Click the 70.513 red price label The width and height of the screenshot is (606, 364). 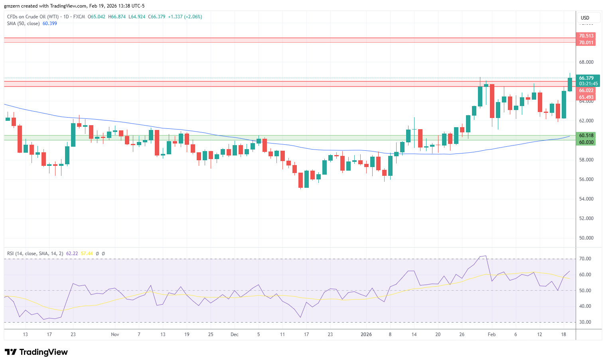point(586,36)
